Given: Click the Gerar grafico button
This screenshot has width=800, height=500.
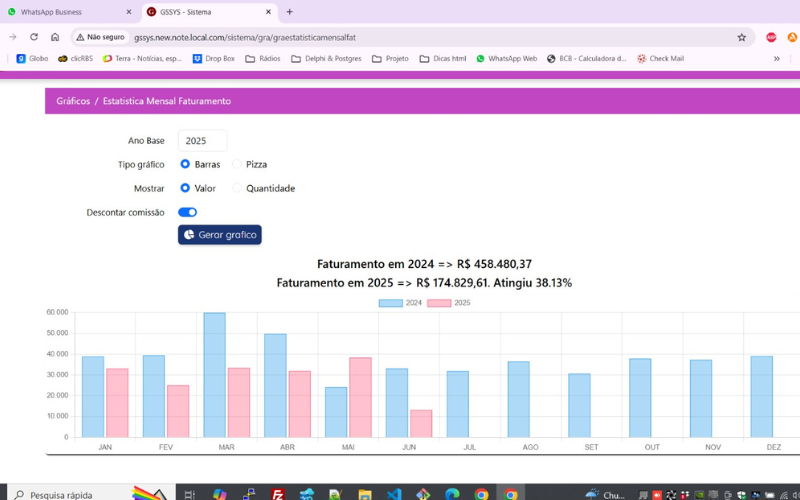Looking at the screenshot, I should pos(219,235).
